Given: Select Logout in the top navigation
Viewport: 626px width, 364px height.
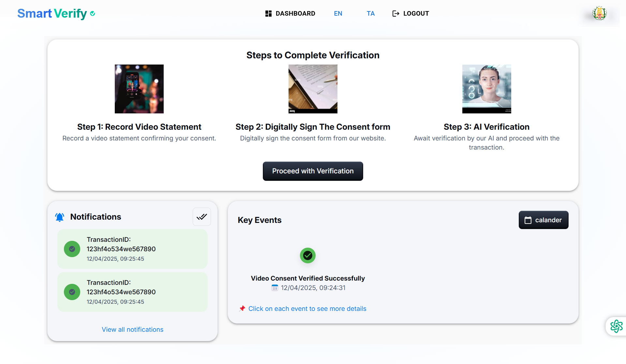Looking at the screenshot, I should click(416, 13).
